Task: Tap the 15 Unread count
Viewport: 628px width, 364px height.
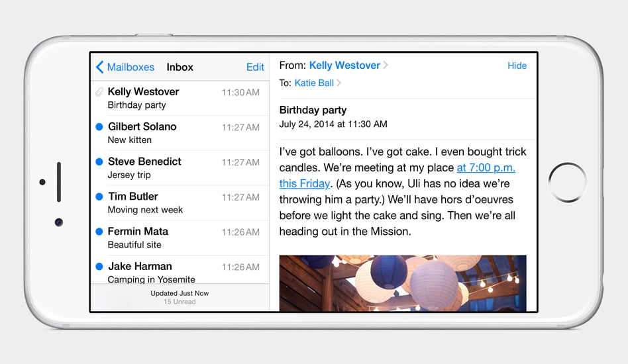Action: tap(180, 302)
